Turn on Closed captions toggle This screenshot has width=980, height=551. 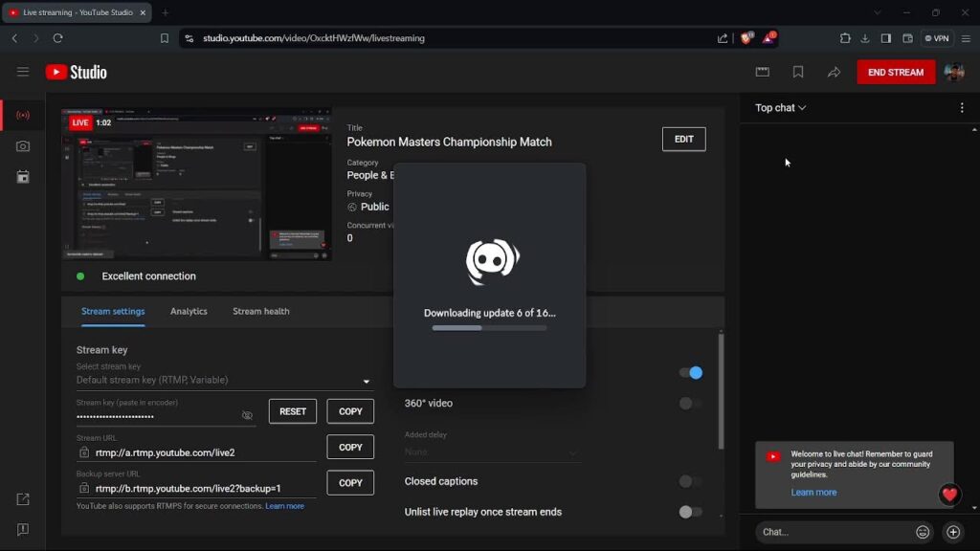690,481
